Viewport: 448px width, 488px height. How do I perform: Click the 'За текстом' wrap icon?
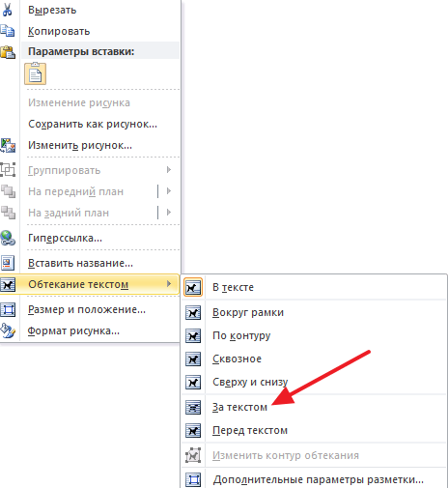click(193, 408)
